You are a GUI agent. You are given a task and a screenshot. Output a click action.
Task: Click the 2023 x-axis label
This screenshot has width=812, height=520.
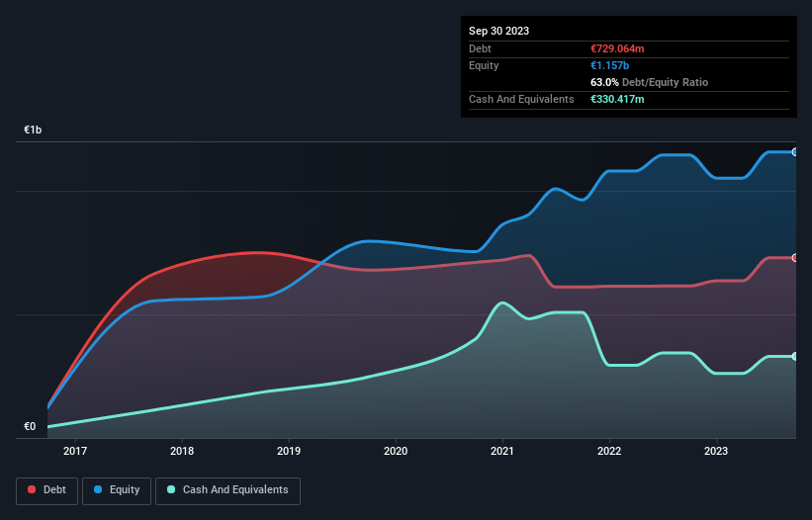tap(716, 451)
